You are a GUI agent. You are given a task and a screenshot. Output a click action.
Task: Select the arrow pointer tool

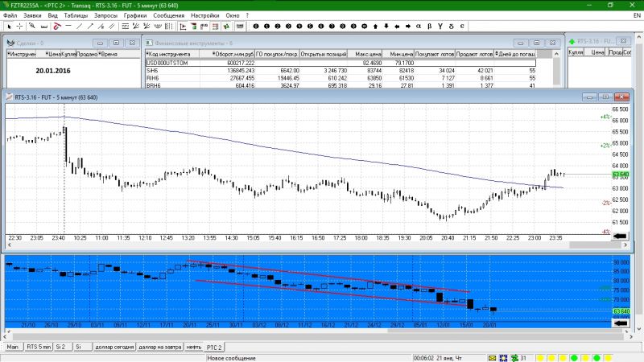coord(9,27)
